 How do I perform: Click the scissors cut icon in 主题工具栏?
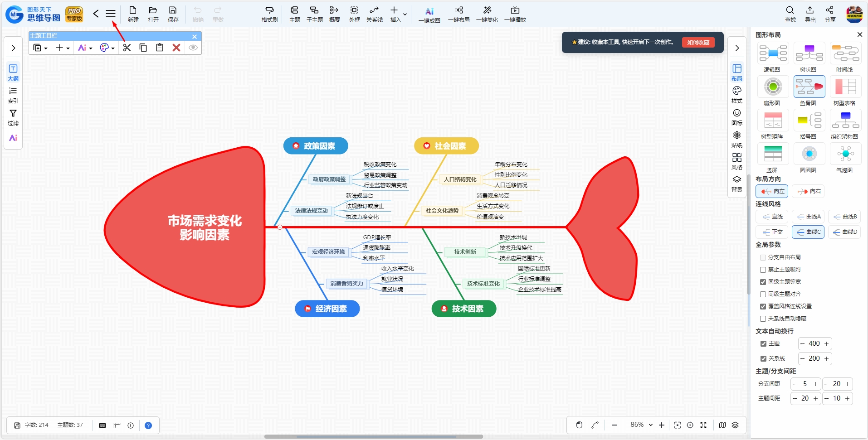127,48
